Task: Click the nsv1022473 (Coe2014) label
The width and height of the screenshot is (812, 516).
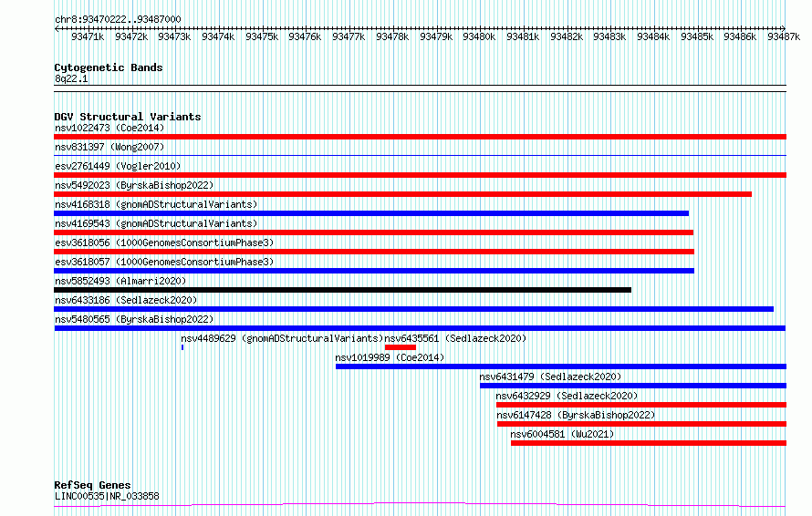Action: pos(109,128)
